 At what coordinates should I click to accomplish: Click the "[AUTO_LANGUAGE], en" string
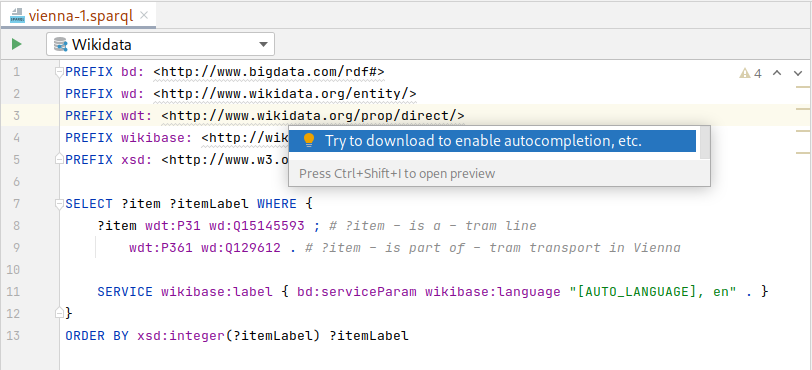click(653, 292)
